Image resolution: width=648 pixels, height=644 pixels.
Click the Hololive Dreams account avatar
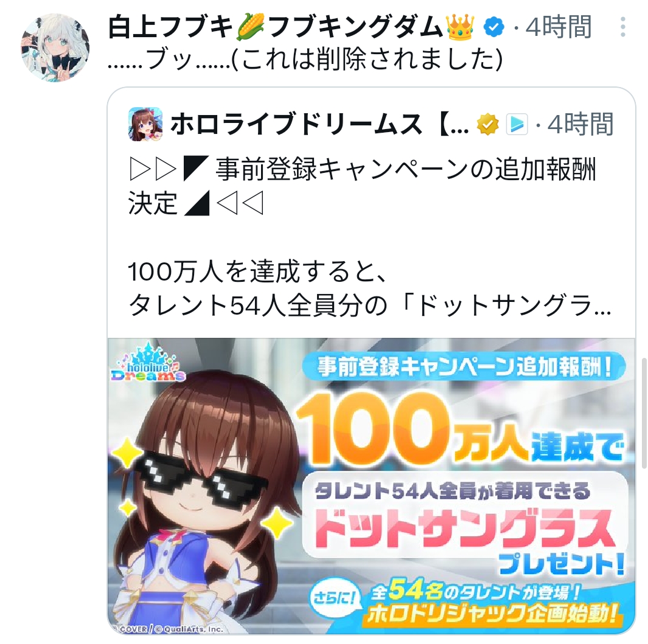click(x=145, y=124)
